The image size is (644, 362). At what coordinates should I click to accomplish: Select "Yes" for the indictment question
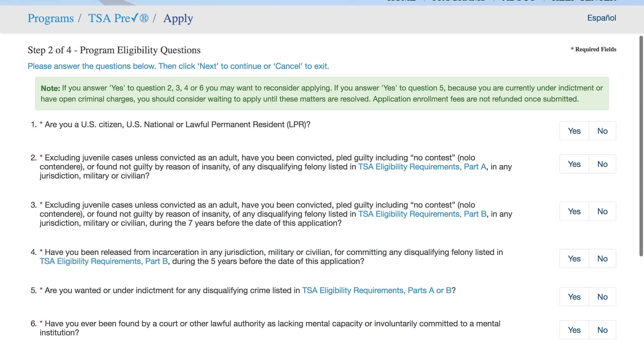574,297
